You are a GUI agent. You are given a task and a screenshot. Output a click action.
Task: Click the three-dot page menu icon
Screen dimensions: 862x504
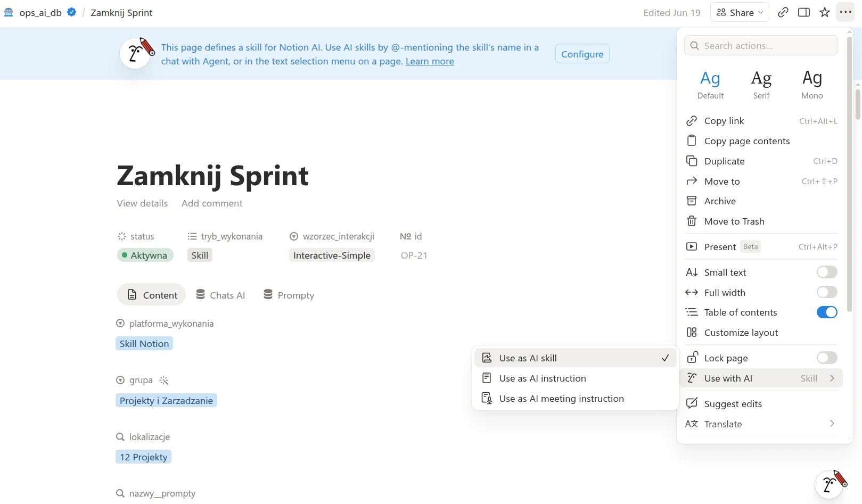(845, 12)
